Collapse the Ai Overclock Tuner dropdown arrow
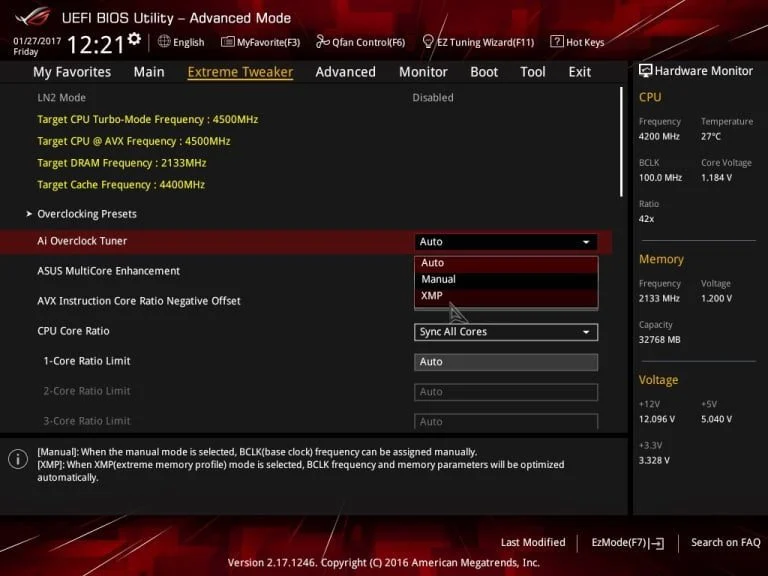768x576 pixels. 586,242
